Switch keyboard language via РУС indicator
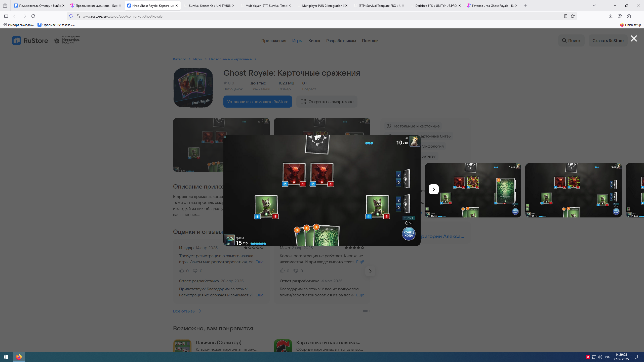 click(607, 357)
